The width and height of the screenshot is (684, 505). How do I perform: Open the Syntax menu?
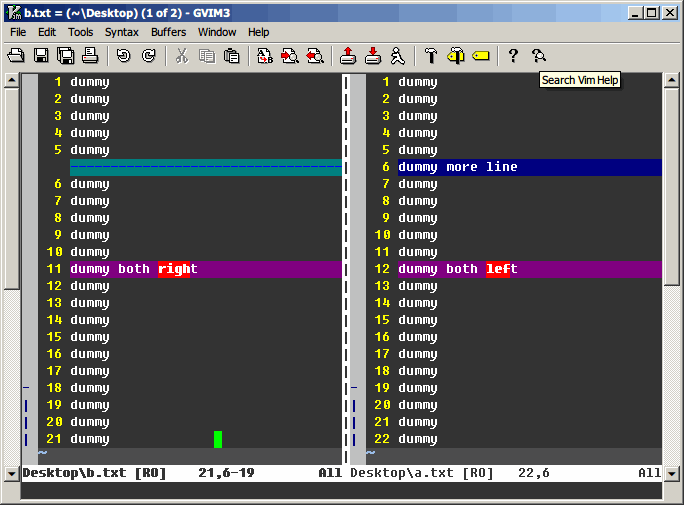tap(122, 32)
